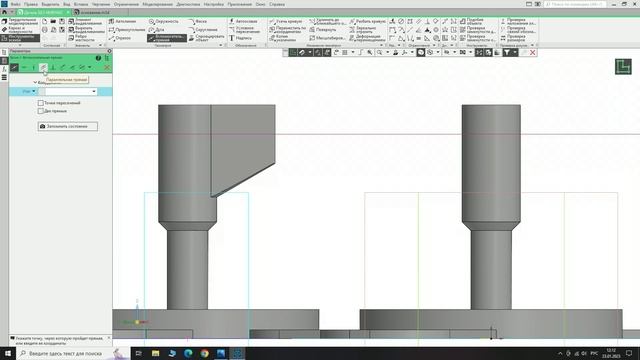Click the Windows Start button
Image resolution: width=640 pixels, height=360 pixels.
(8, 353)
